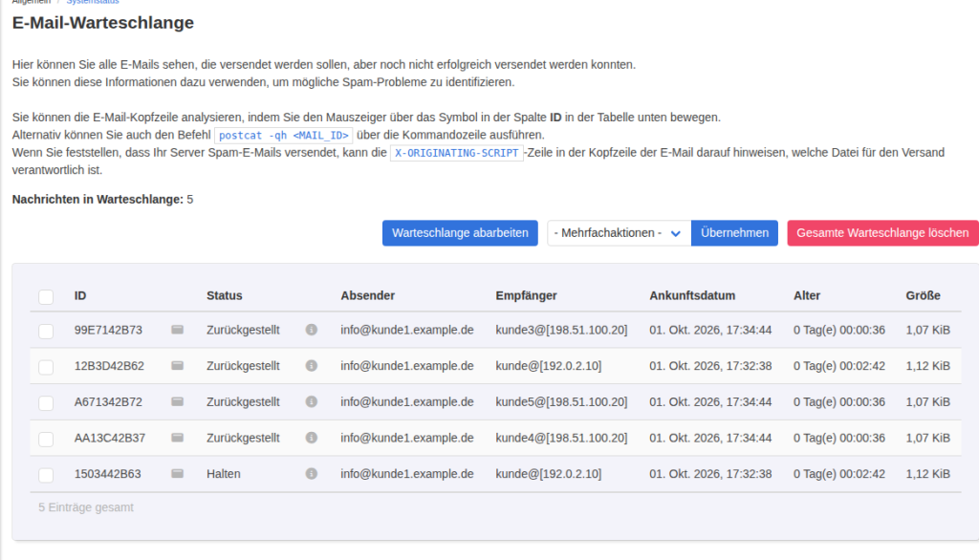Click recipient kunde4@[198.51.100.20]

pyautogui.click(x=561, y=438)
